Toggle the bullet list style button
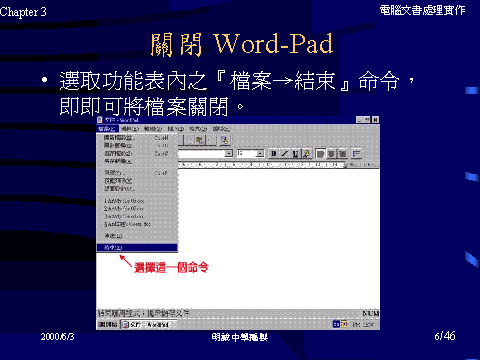Screen dimensions: 480x360 tap(356, 154)
